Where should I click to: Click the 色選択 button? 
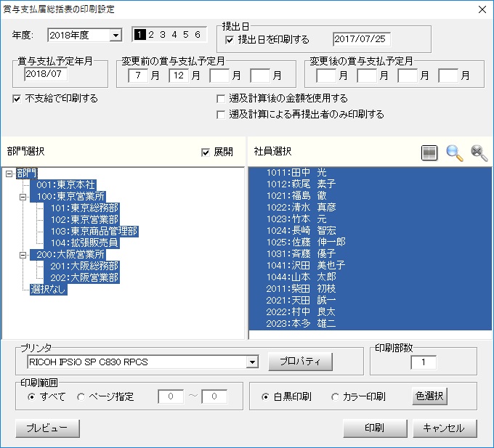click(429, 396)
